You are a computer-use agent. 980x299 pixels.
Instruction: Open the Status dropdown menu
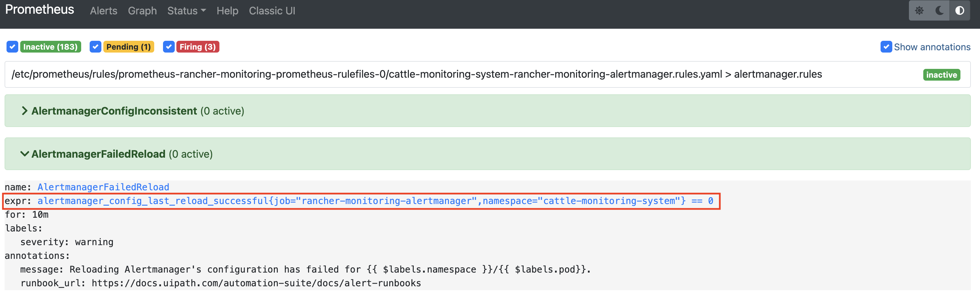[186, 11]
